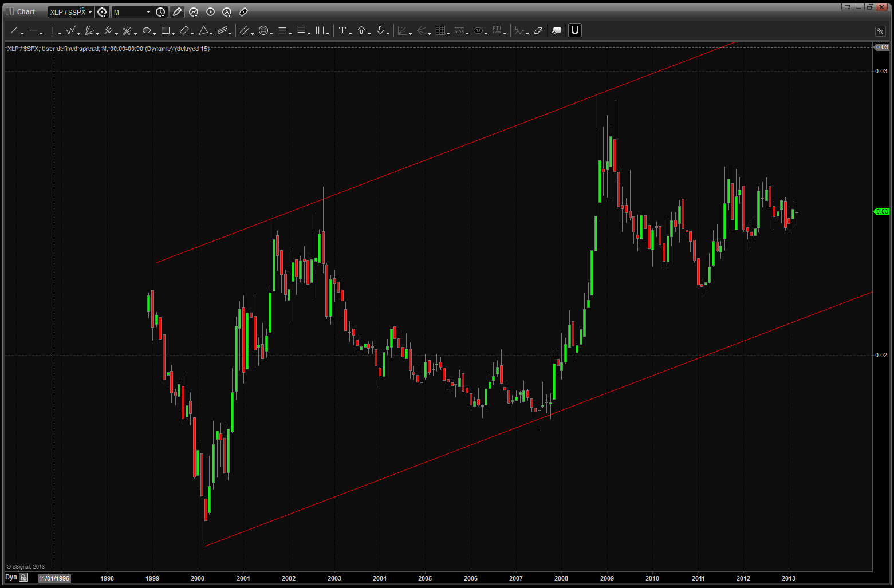Open the MOB study tool

point(459,31)
